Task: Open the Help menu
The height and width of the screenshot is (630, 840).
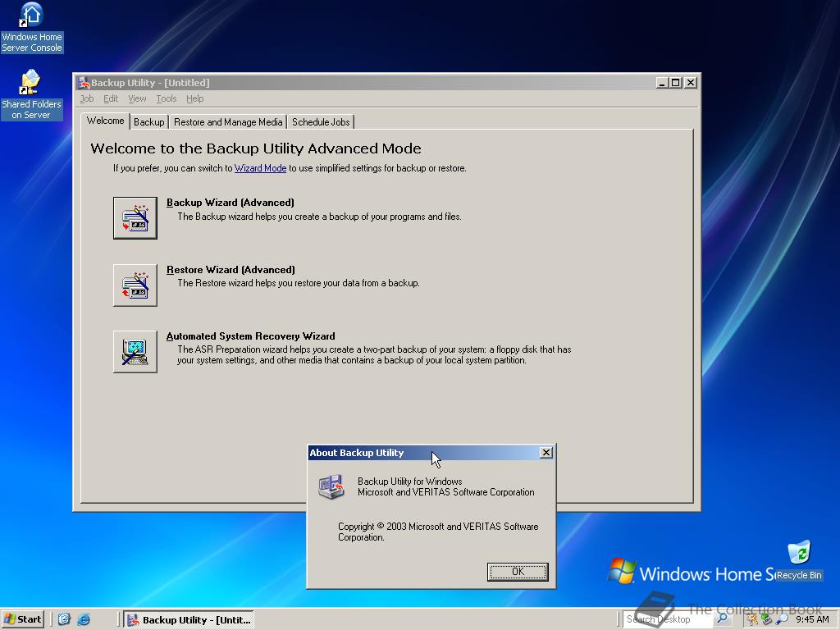Action: click(x=195, y=98)
